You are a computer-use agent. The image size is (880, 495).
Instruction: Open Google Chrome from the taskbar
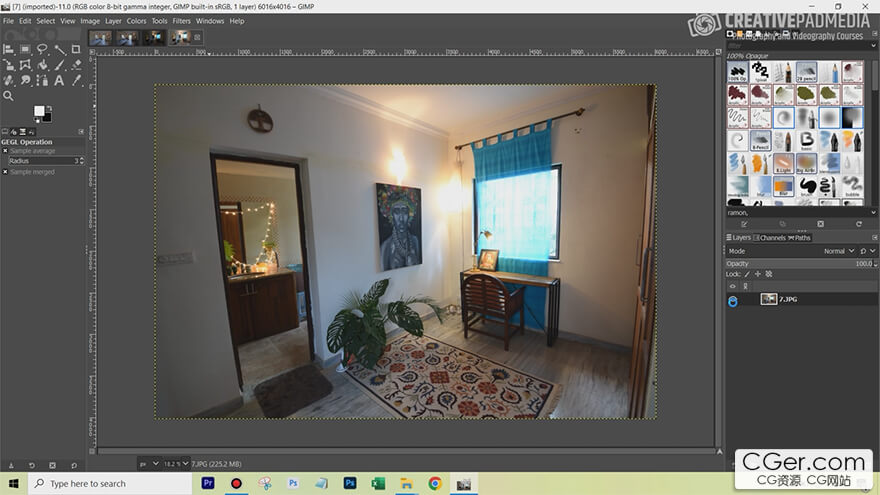(435, 483)
